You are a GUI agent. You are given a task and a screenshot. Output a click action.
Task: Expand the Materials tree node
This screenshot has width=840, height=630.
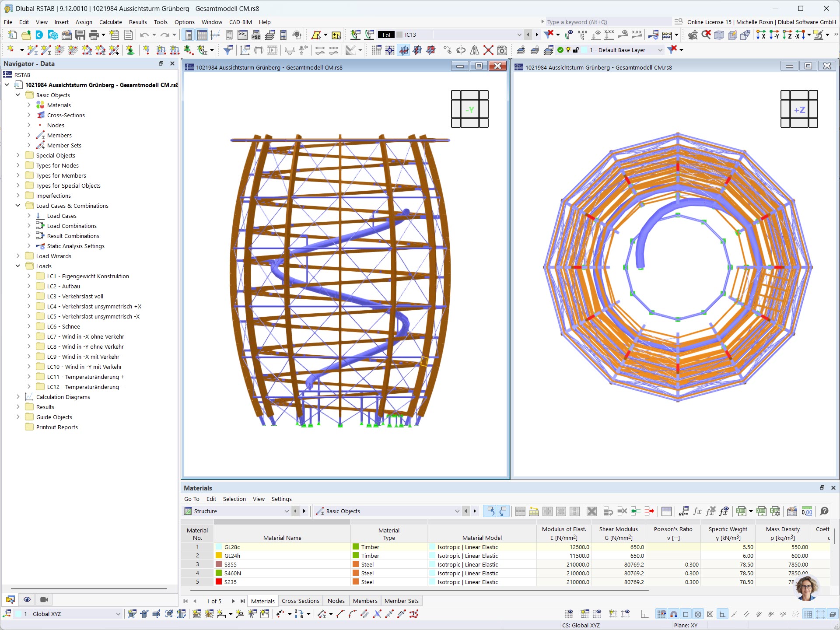[29, 105]
